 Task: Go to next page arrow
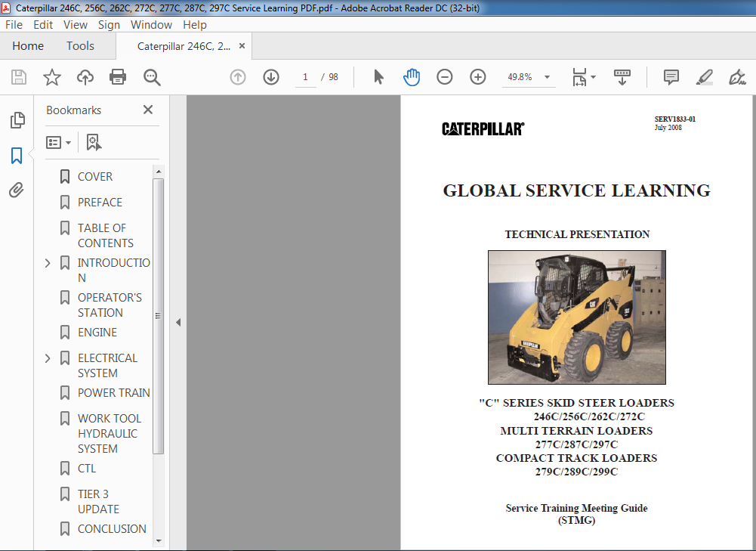pos(271,77)
